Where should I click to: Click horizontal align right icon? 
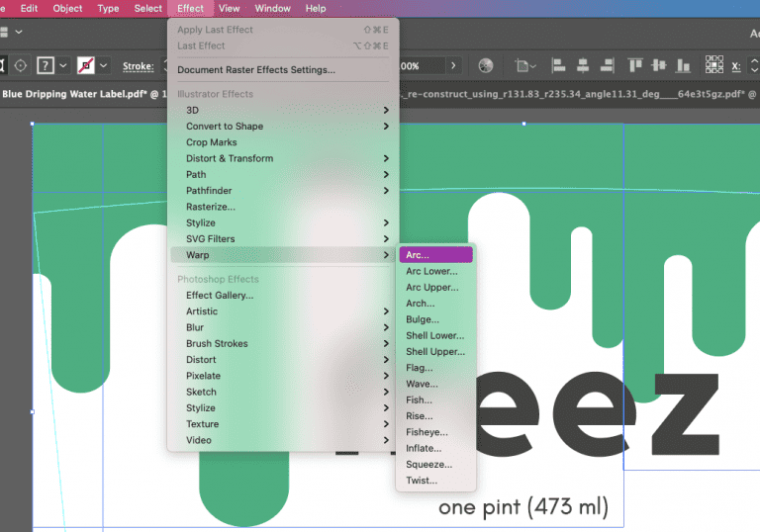[607, 66]
